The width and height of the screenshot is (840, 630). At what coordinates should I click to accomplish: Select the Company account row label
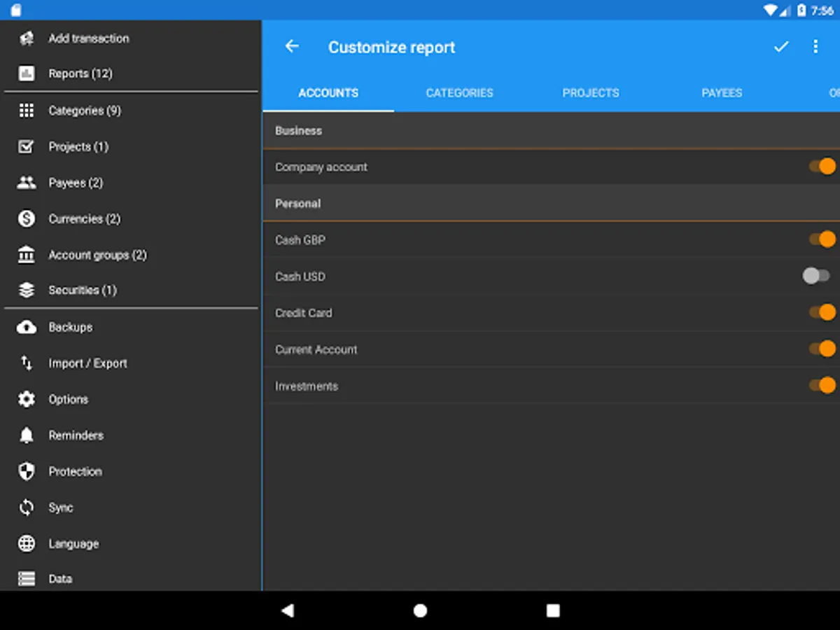(321, 167)
